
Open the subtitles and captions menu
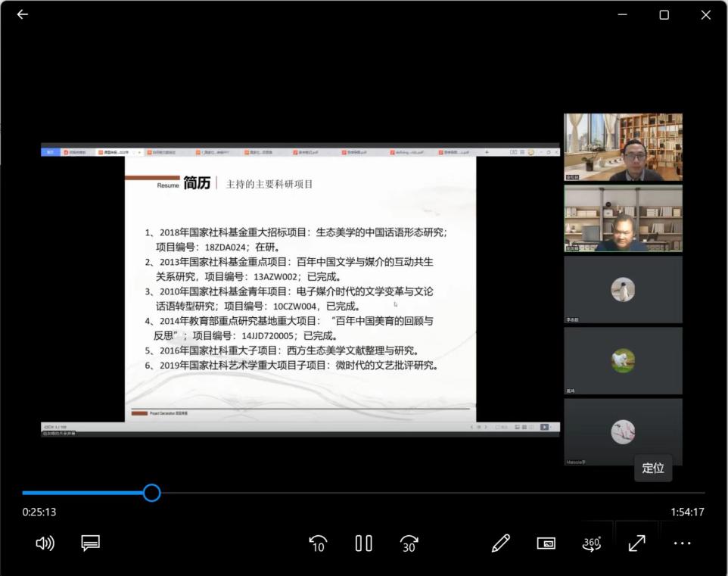tap(91, 543)
